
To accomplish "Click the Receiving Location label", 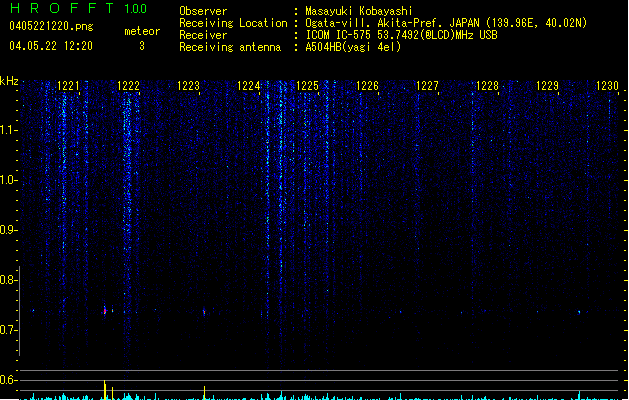I will [x=233, y=23].
